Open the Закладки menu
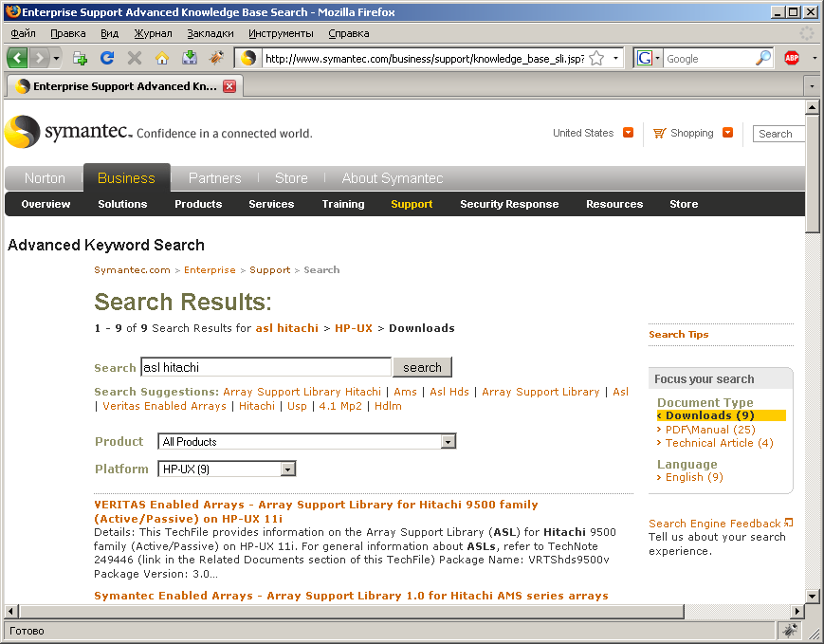 [x=211, y=33]
